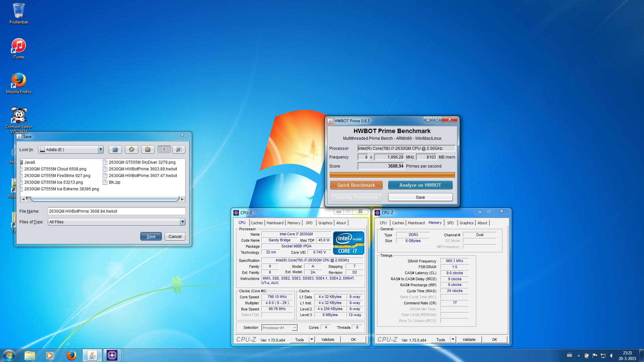This screenshot has width=644, height=362.
Task: Open Firefox from the taskbar
Action: pyautogui.click(x=71, y=355)
